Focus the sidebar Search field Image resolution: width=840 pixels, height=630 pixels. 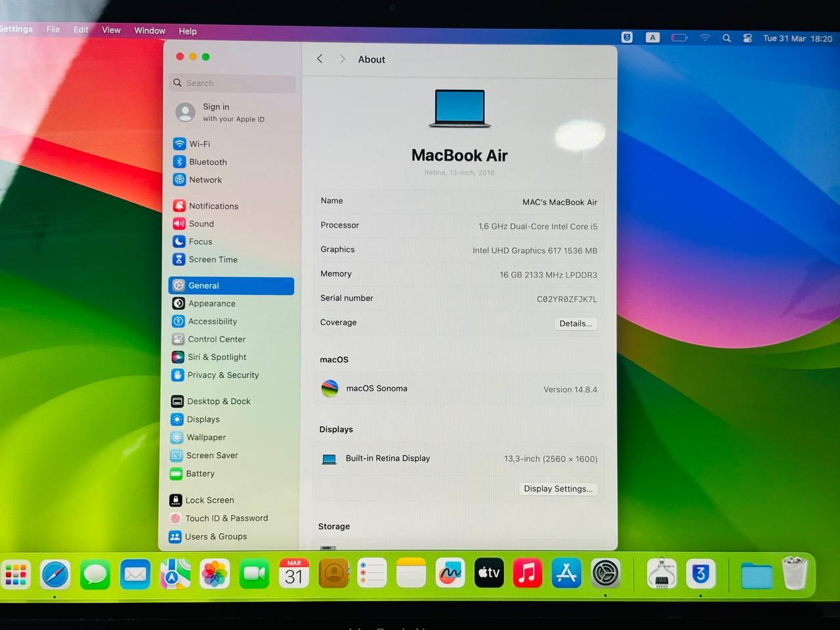232,83
